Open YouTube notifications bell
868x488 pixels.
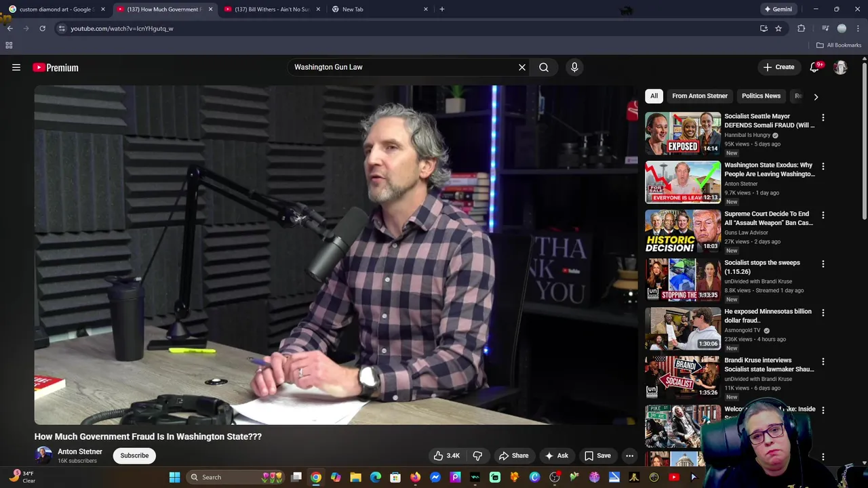815,67
